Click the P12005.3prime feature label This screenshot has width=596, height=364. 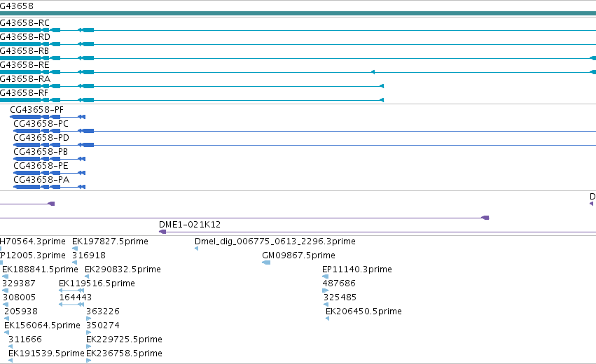[33, 255]
